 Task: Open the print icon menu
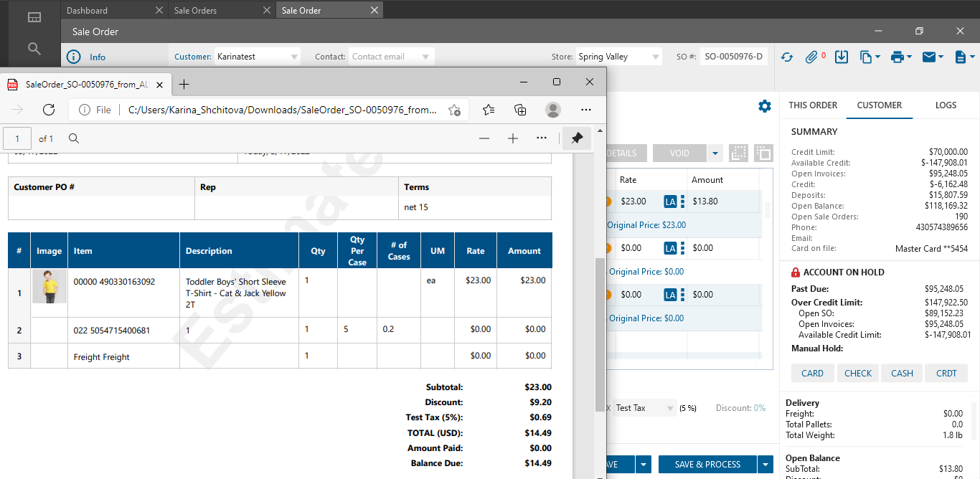click(901, 57)
